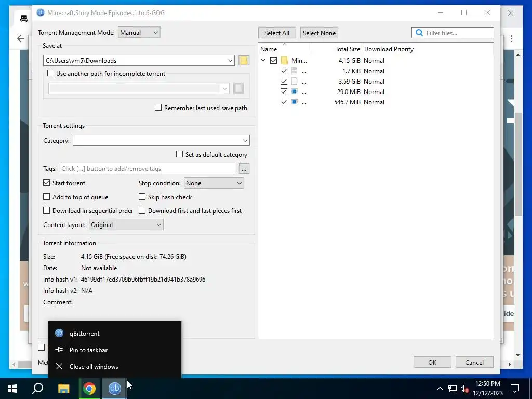Switch to Chrome from the taskbar

[x=89, y=389]
